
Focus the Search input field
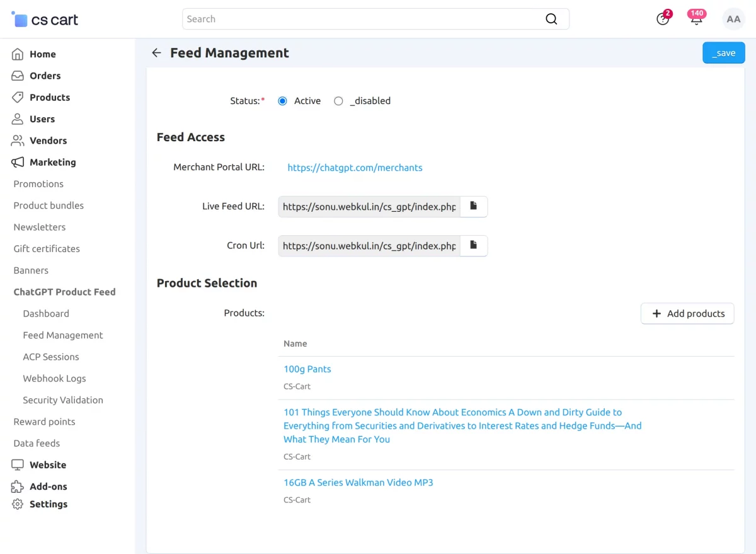pyautogui.click(x=375, y=19)
